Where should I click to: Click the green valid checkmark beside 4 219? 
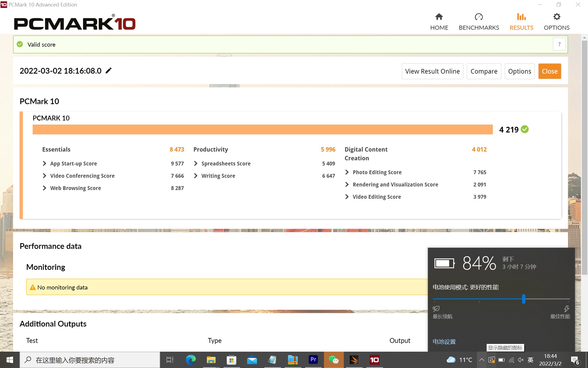pos(525,129)
